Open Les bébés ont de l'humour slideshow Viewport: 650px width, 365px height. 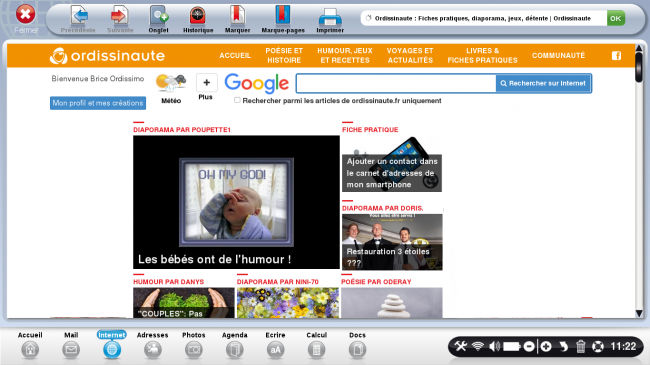coord(236,202)
